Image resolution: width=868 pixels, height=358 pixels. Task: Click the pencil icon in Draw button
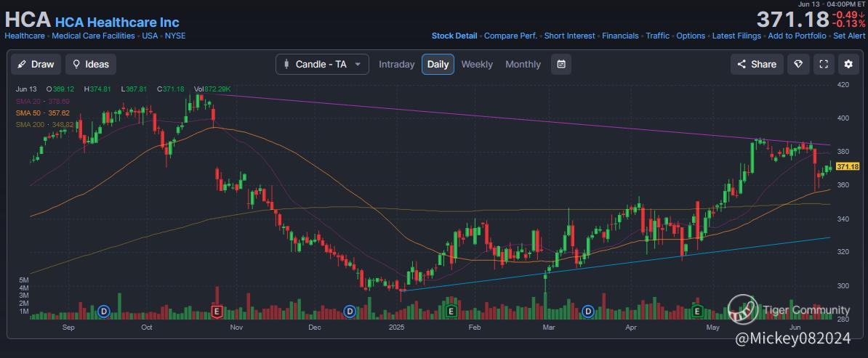point(22,64)
